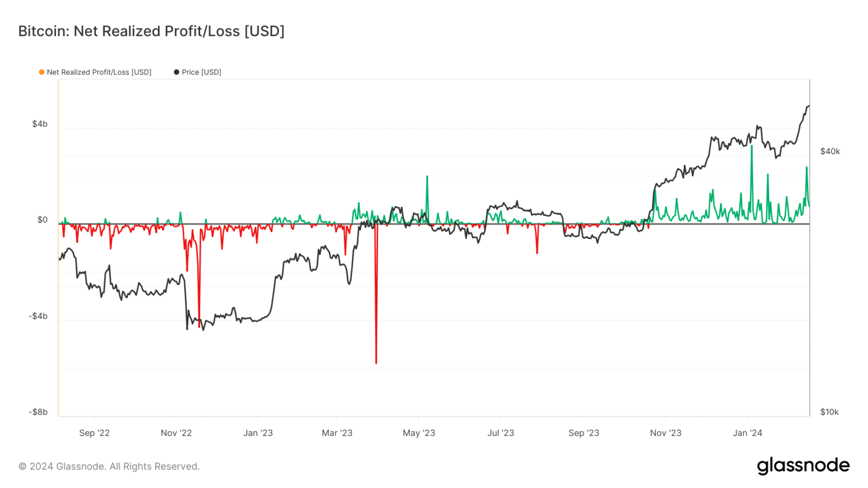Image resolution: width=868 pixels, height=488 pixels.
Task: Click the $4b left axis label
Action: point(40,124)
